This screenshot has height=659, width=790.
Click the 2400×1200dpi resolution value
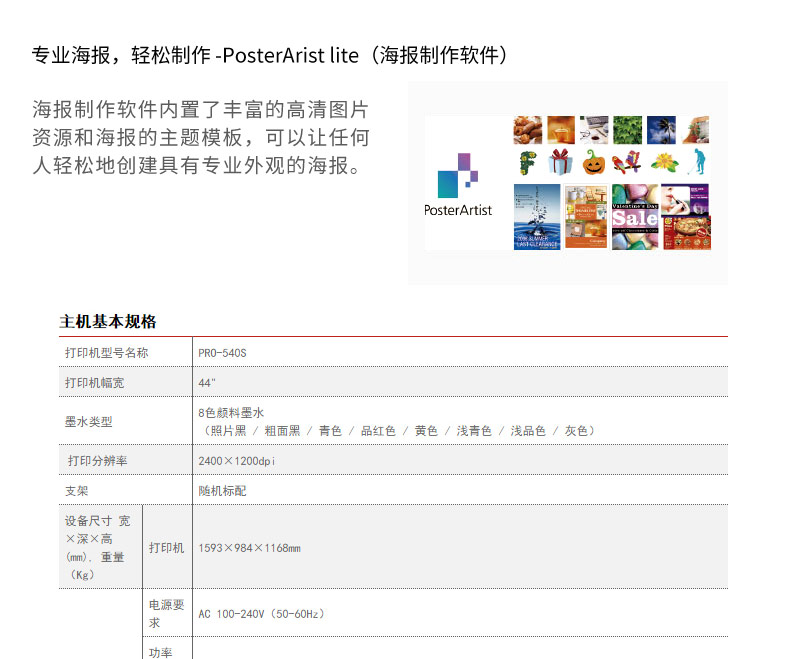click(236, 460)
